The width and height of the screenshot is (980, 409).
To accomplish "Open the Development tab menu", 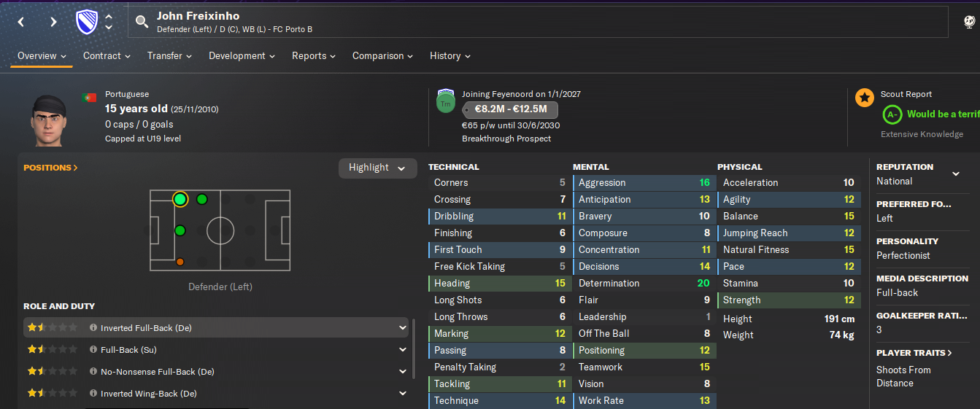I will point(242,56).
